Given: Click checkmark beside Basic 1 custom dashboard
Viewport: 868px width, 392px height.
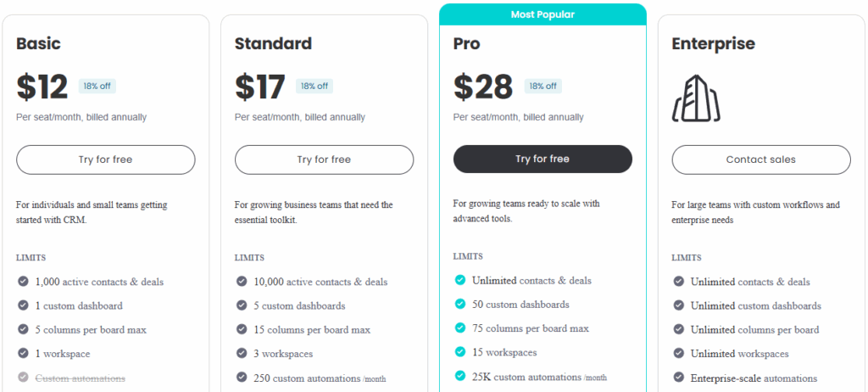Looking at the screenshot, I should pyautogui.click(x=23, y=305).
